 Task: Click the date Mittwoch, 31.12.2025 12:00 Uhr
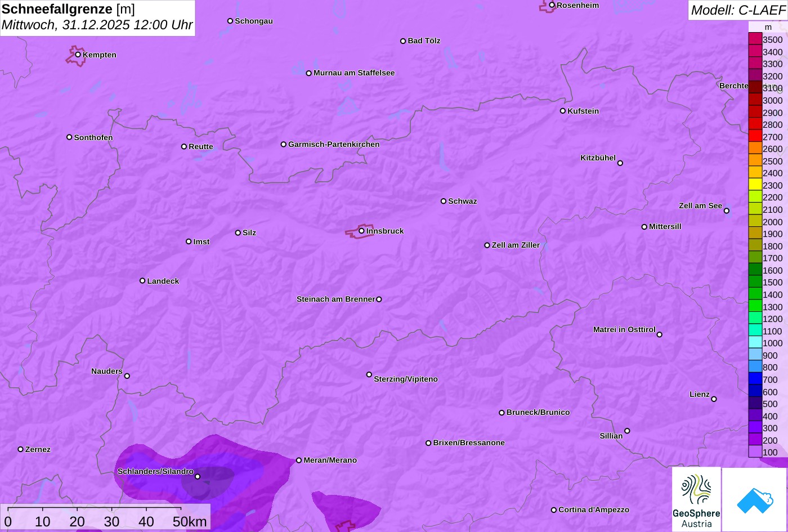coord(97,25)
